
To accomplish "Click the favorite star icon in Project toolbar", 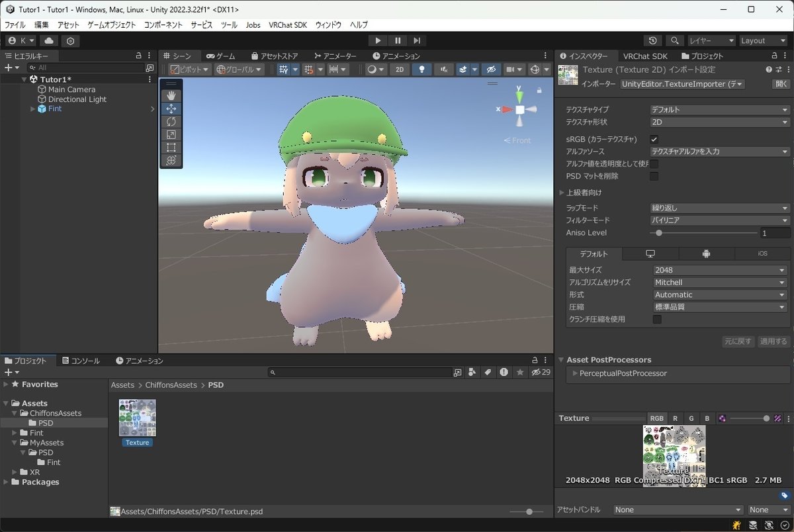I will point(520,373).
